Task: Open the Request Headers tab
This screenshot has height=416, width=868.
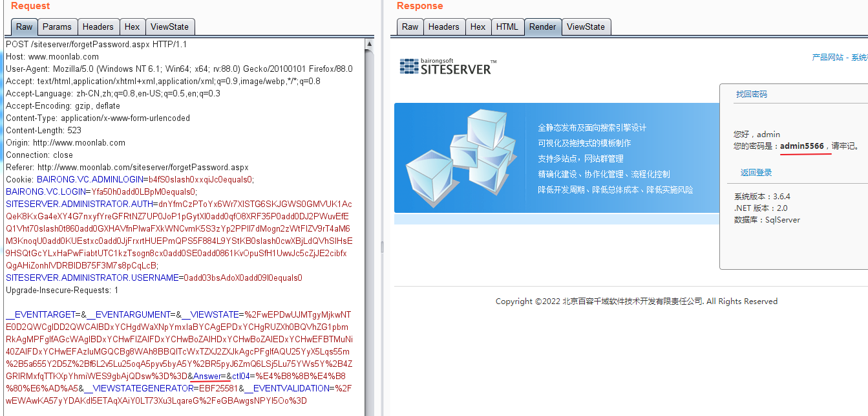Action: (98, 27)
